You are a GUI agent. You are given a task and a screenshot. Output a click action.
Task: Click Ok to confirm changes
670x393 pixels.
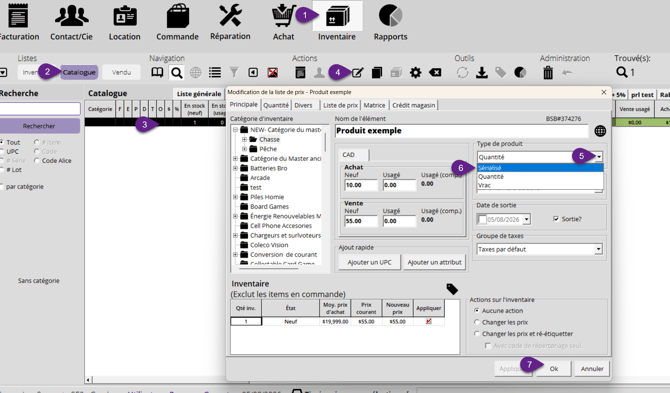pos(554,369)
